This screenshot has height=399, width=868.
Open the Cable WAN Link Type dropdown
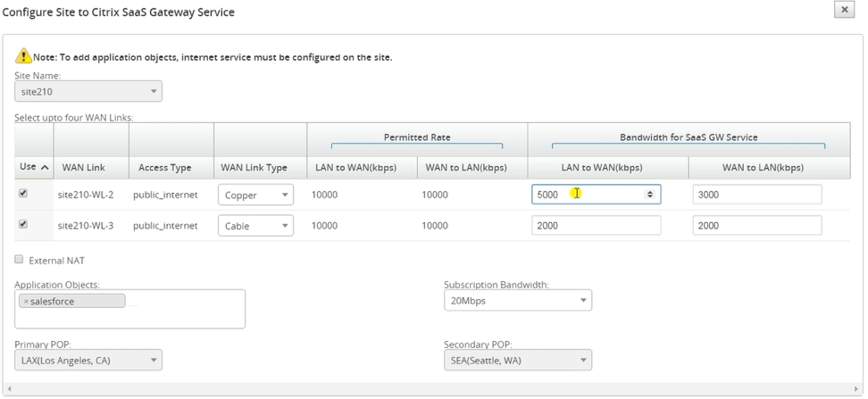coord(255,226)
